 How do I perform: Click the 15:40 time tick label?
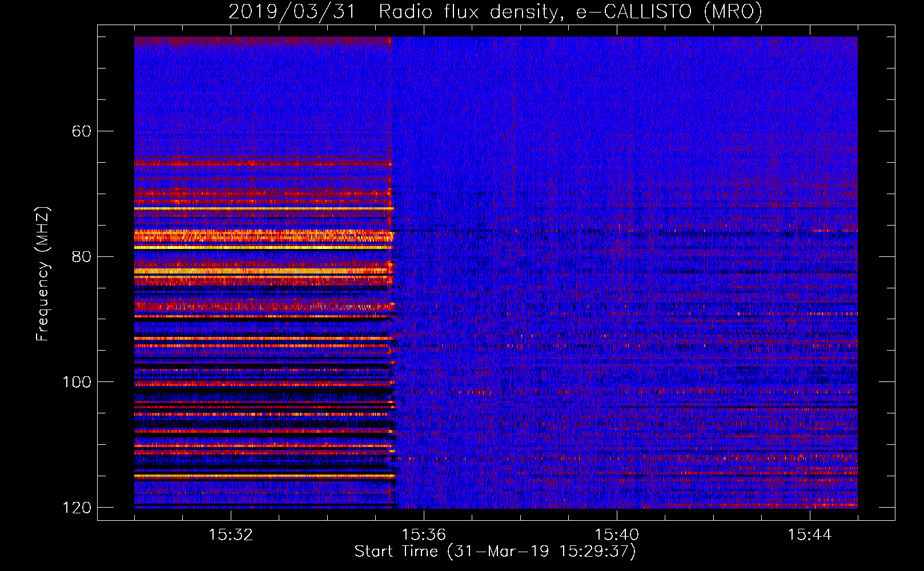pos(617,534)
